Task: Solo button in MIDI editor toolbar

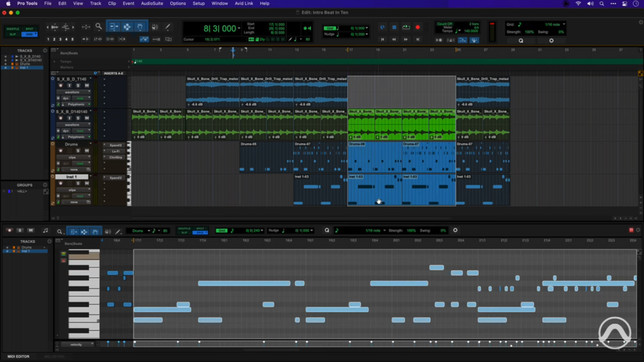Action: [x=19, y=231]
